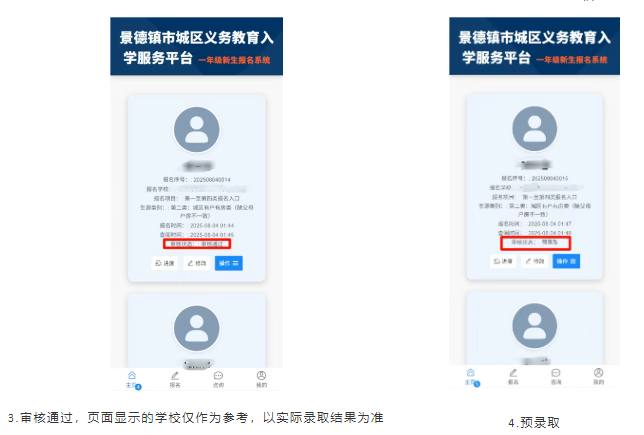Expand blue 操作 menu on the 审核通过 card
The width and height of the screenshot is (644, 435).
coord(229,263)
